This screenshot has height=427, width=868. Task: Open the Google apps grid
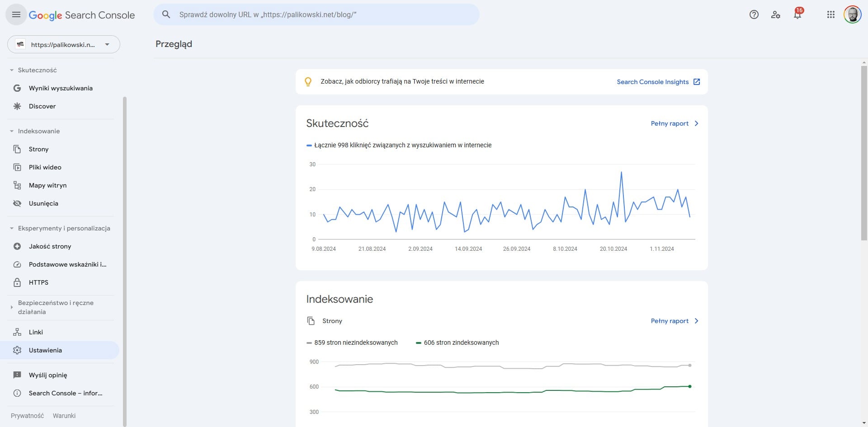point(830,15)
